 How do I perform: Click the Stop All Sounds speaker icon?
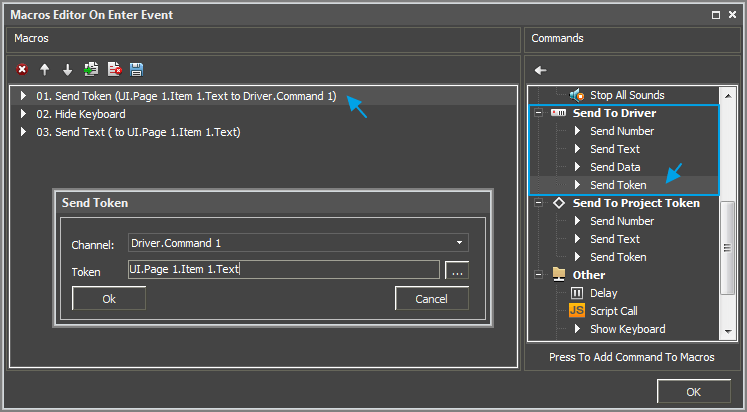coord(577,95)
